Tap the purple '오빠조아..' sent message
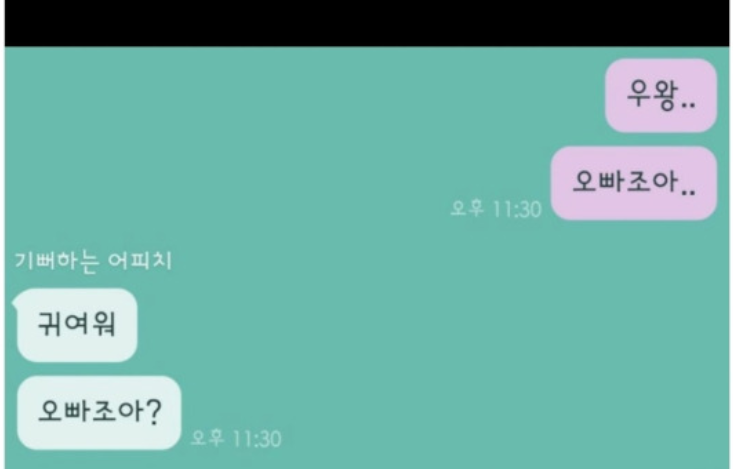Screen dimensions: 733x469 tap(634, 183)
